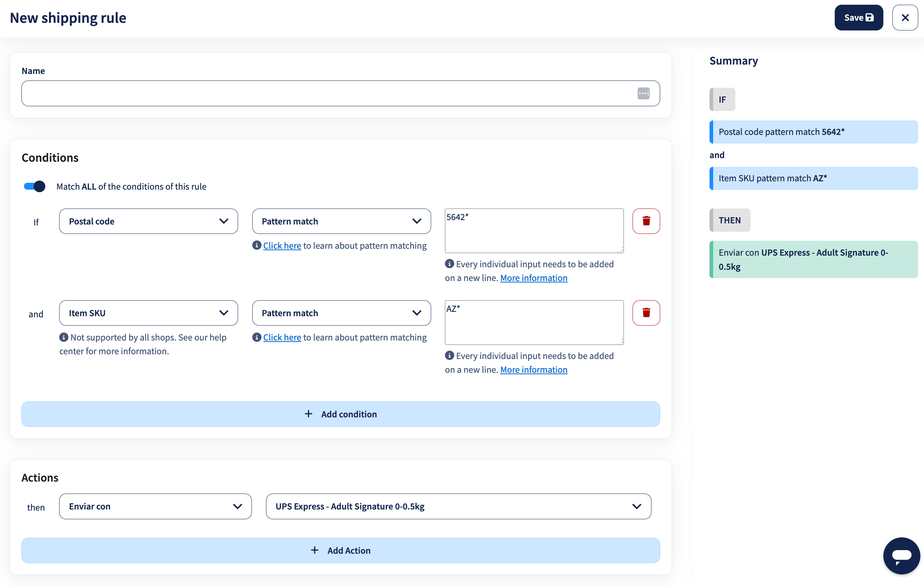
Task: Toggle Match ALL of the conditions switch
Action: [x=34, y=186]
